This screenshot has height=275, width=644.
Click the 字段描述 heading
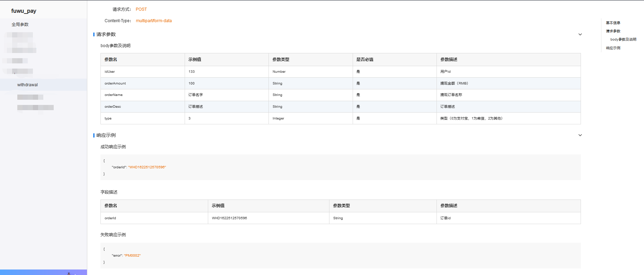click(109, 192)
